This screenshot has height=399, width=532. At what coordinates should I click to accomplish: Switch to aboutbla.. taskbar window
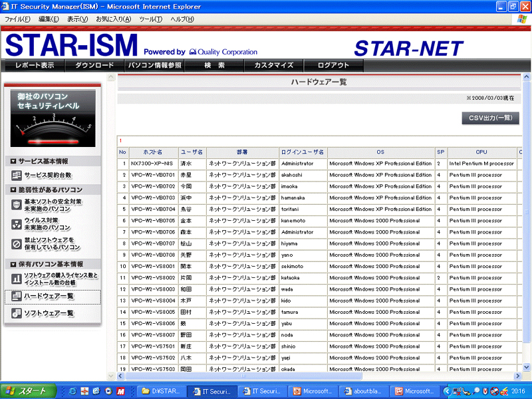(x=363, y=391)
